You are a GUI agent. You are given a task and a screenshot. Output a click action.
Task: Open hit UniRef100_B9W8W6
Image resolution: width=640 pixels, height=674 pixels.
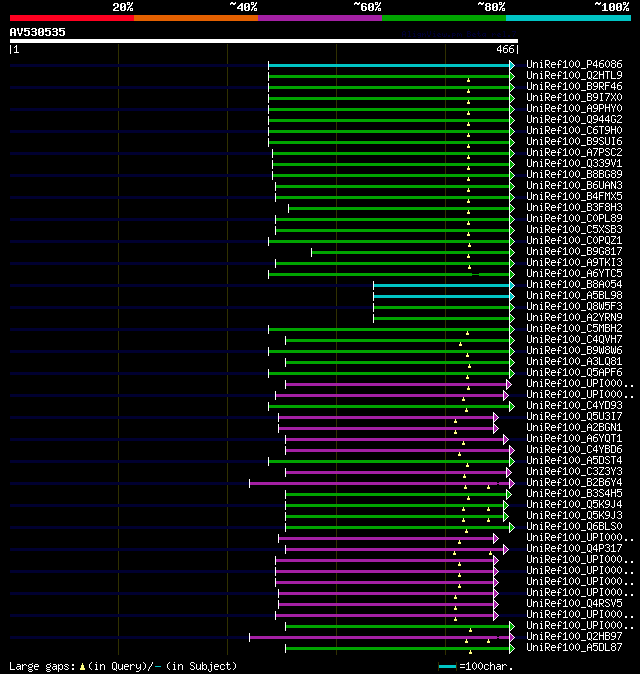click(574, 350)
